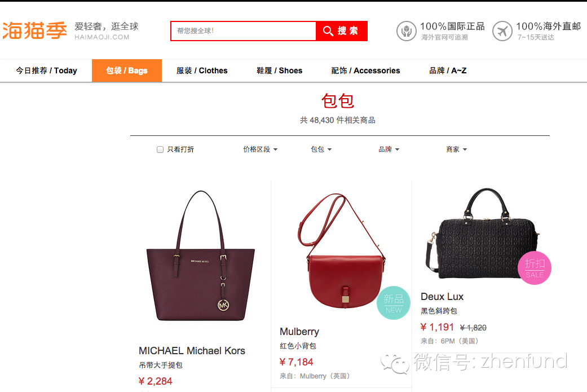Click the red Mulberry bag thumbnail
The image size is (587, 392).
[342, 250]
